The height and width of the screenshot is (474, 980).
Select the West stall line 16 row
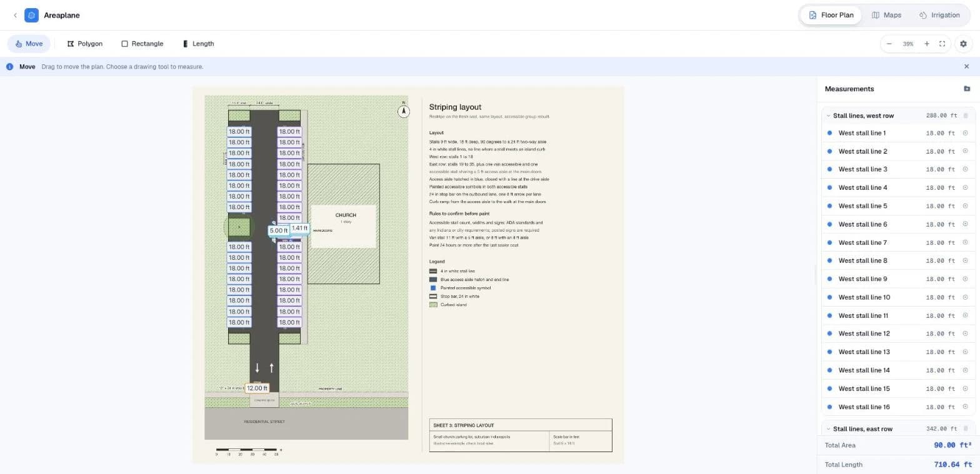point(897,407)
